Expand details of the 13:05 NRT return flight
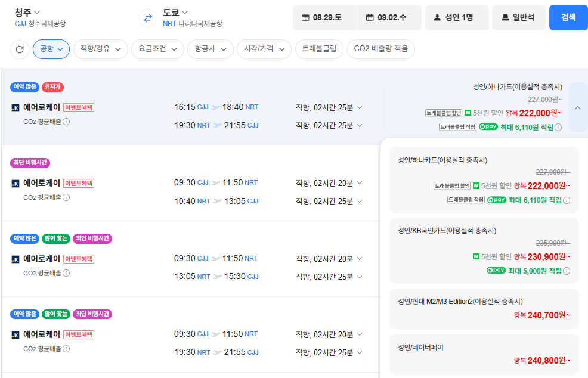The width and height of the screenshot is (588, 378). coord(360,277)
